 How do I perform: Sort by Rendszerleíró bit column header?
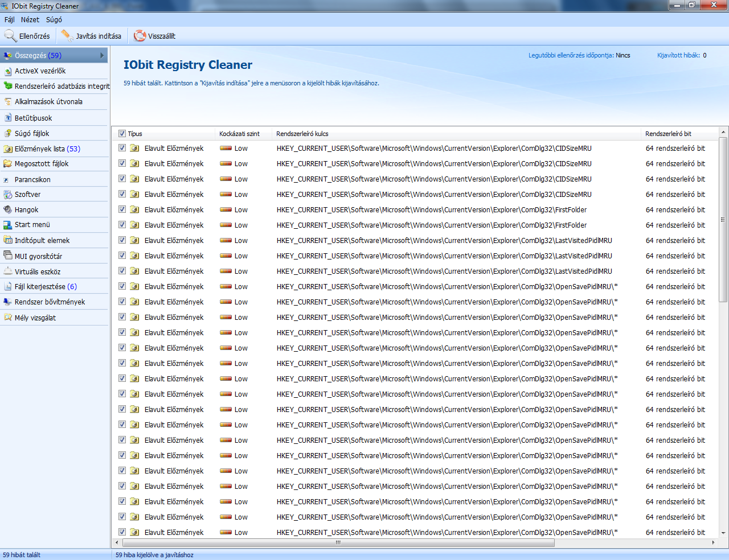point(680,134)
